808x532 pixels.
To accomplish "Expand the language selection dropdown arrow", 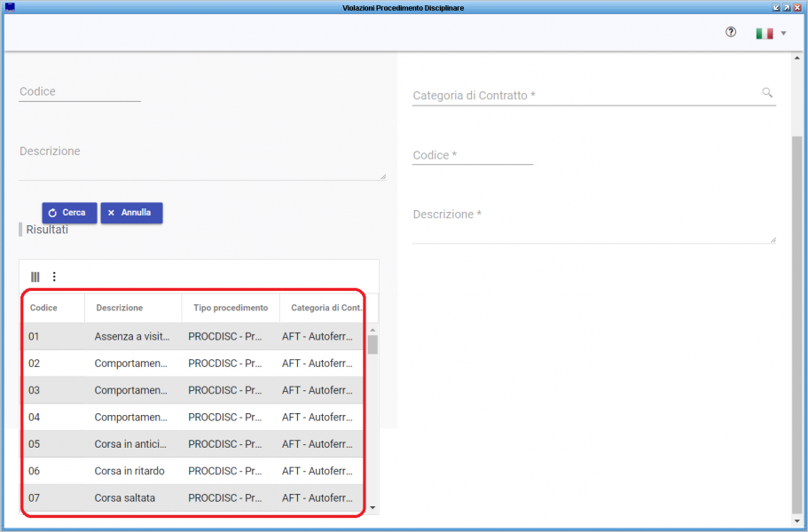I will point(784,34).
